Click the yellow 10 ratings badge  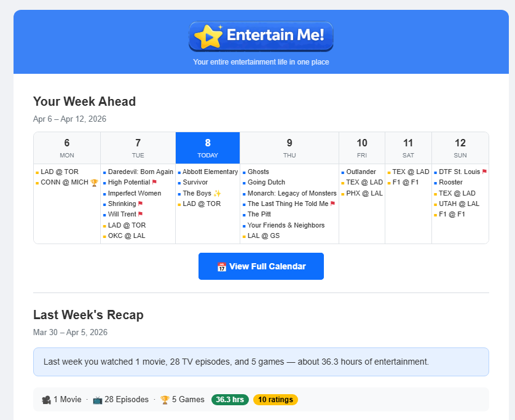pos(275,400)
